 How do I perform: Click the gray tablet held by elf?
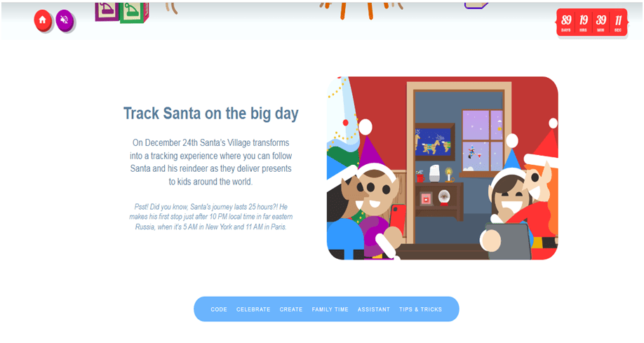(x=508, y=241)
